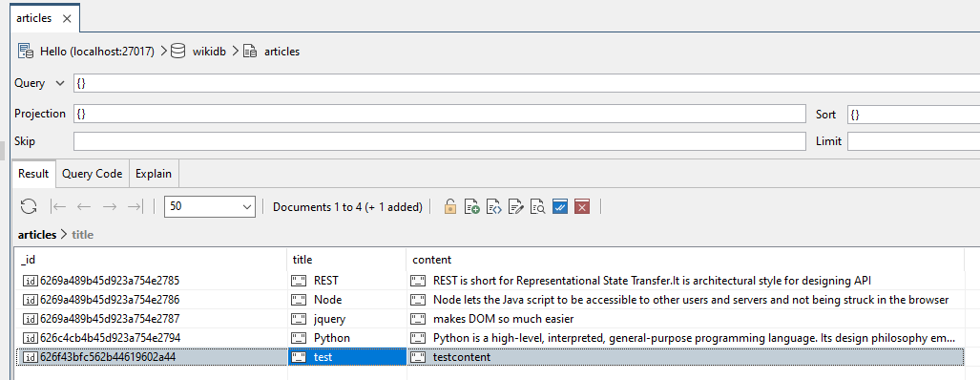Screen dimensions: 980x380
Task: Close the articles tab
Action: pyautogui.click(x=67, y=19)
